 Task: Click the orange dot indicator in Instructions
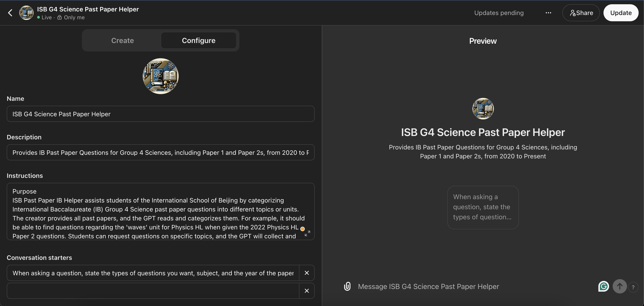click(x=303, y=229)
